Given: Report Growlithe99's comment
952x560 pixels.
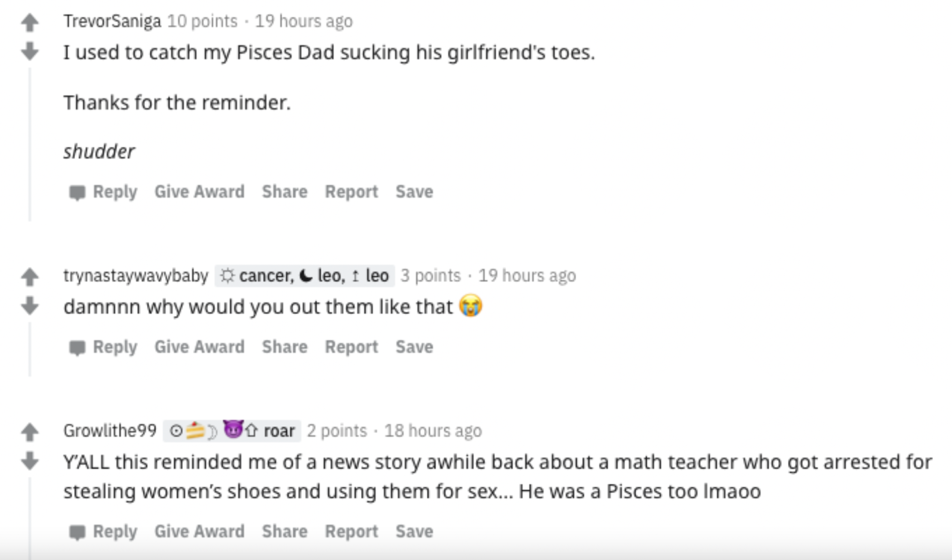Looking at the screenshot, I should tap(351, 531).
